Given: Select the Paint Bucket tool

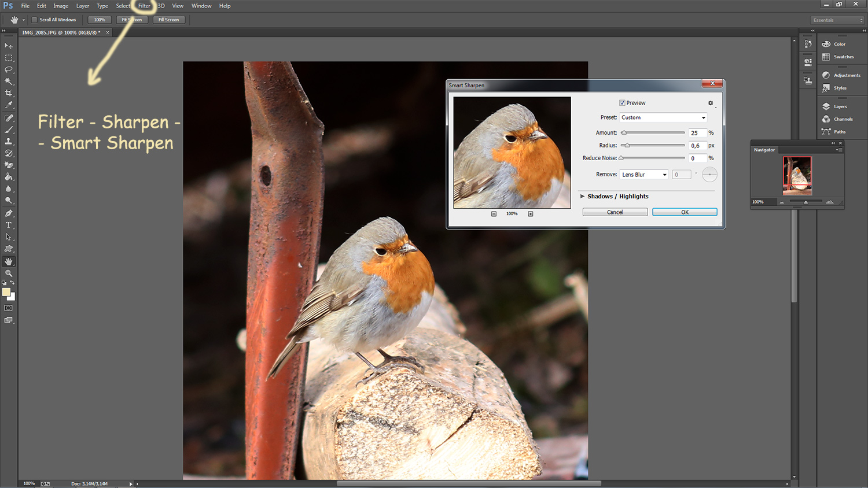Looking at the screenshot, I should click(x=9, y=177).
